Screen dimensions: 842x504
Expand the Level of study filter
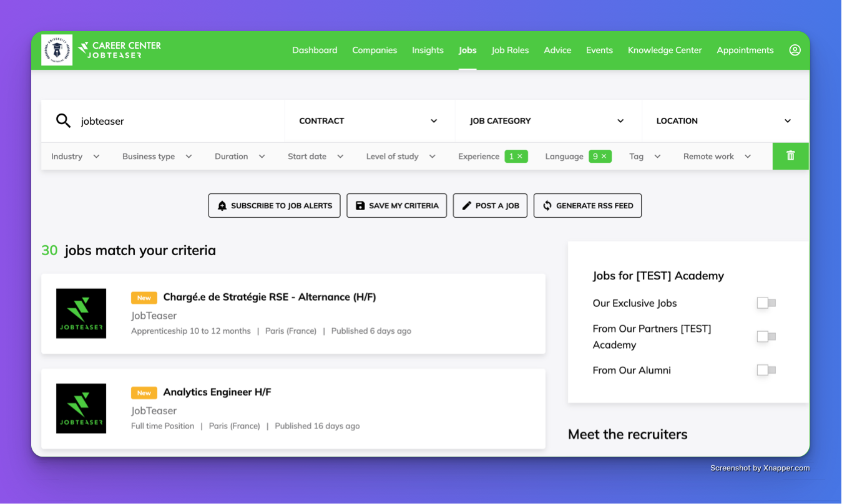pyautogui.click(x=401, y=157)
